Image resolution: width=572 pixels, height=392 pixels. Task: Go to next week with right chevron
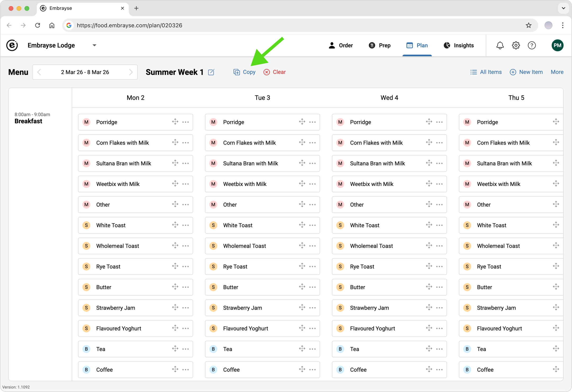[x=131, y=72]
